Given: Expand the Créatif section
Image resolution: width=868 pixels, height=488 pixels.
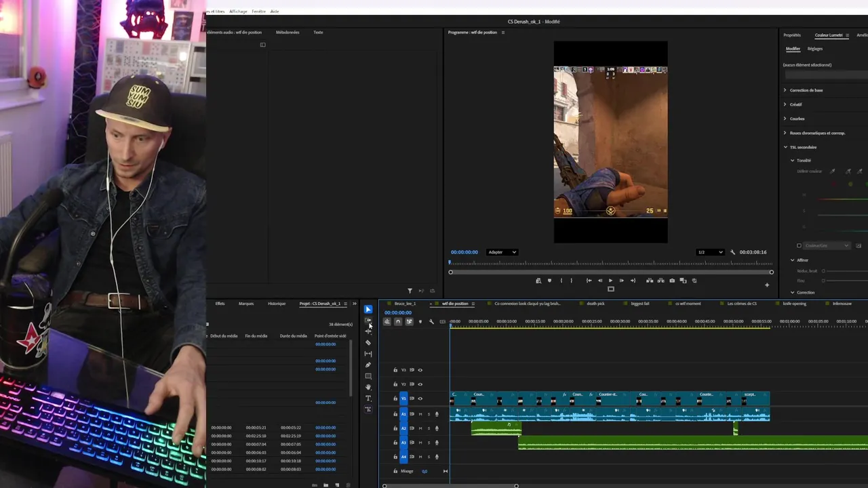Looking at the screenshot, I should [x=785, y=104].
